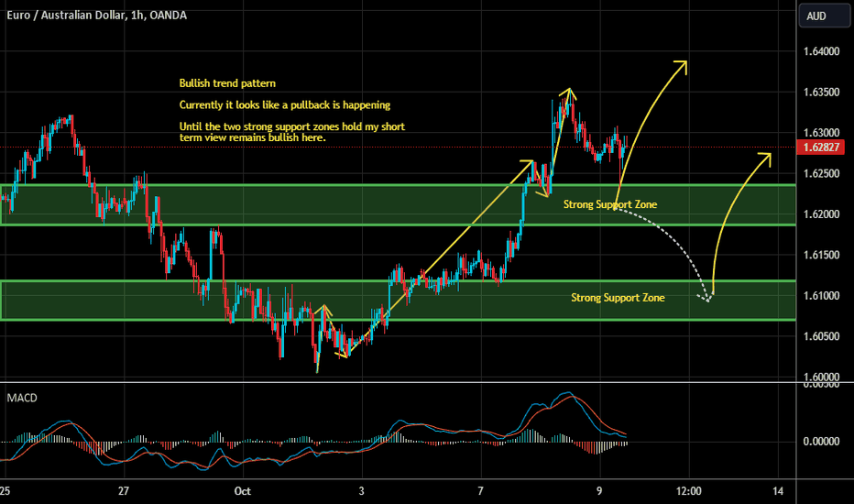Viewport: 854px width, 504px height.
Task: Click the '9' date label on time axis
Action: click(599, 491)
